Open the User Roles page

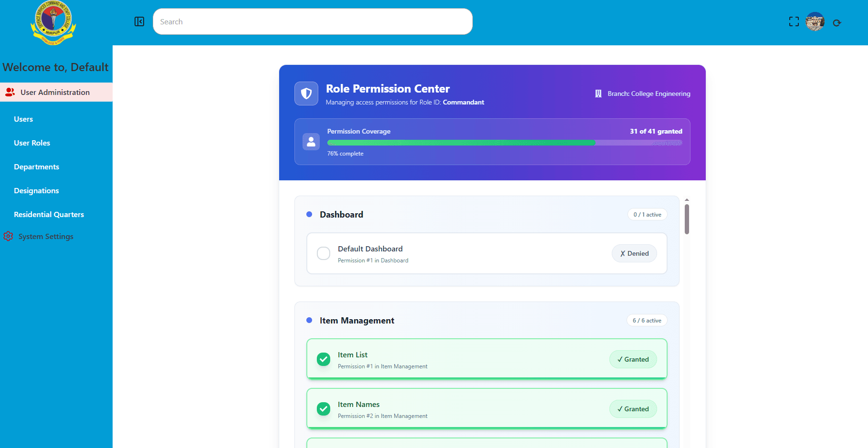[32, 143]
